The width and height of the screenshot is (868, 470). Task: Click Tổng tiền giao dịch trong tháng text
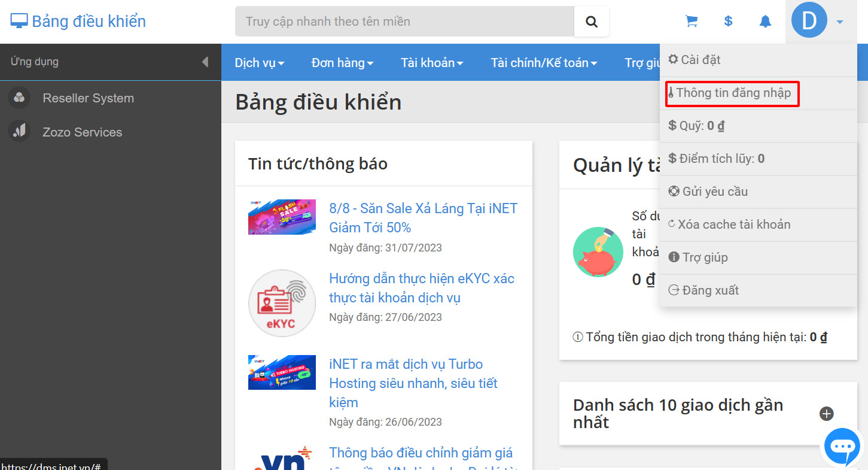(x=706, y=338)
